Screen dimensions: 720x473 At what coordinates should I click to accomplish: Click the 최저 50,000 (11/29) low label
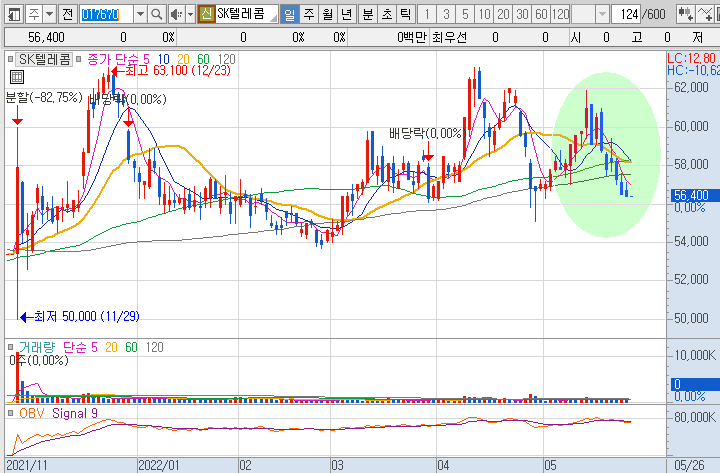pos(87,316)
